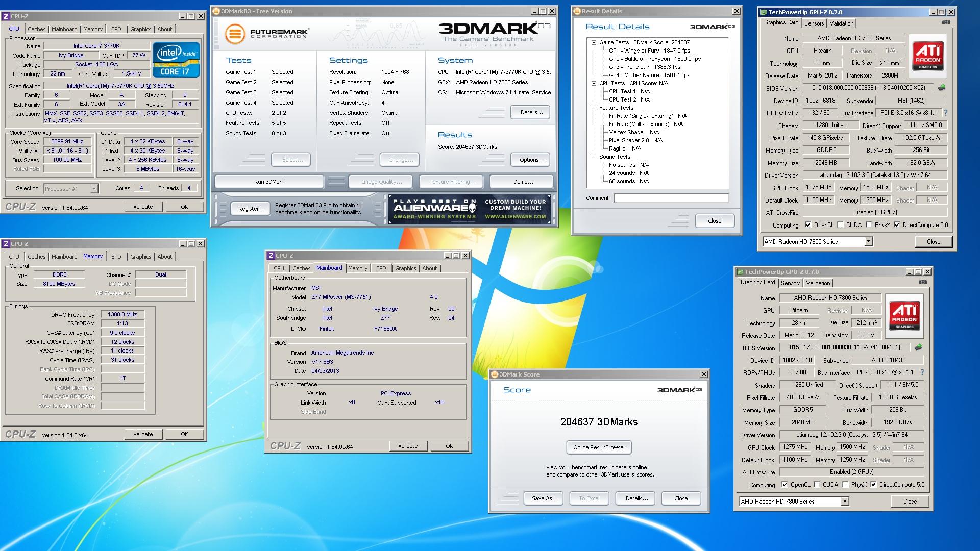The width and height of the screenshot is (980, 551).
Task: Click the 3DMark03 title bar icon
Action: point(216,11)
